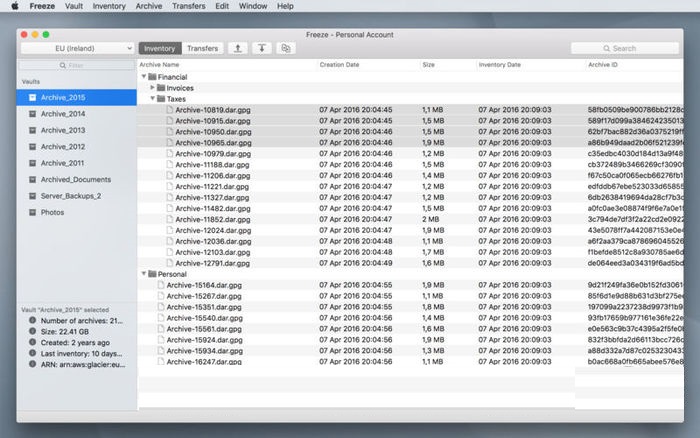The width and height of the screenshot is (700, 438).
Task: Click the Personal folder icon
Action: click(152, 274)
